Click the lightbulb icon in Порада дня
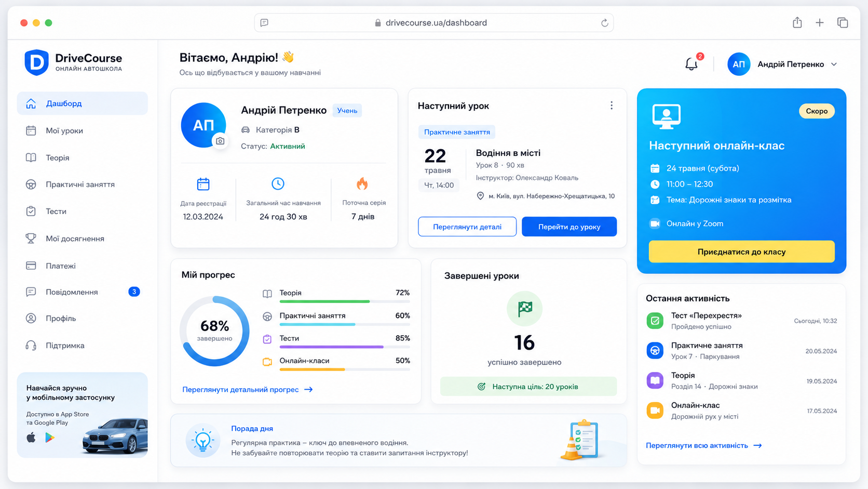Image resolution: width=868 pixels, height=489 pixels. (202, 441)
